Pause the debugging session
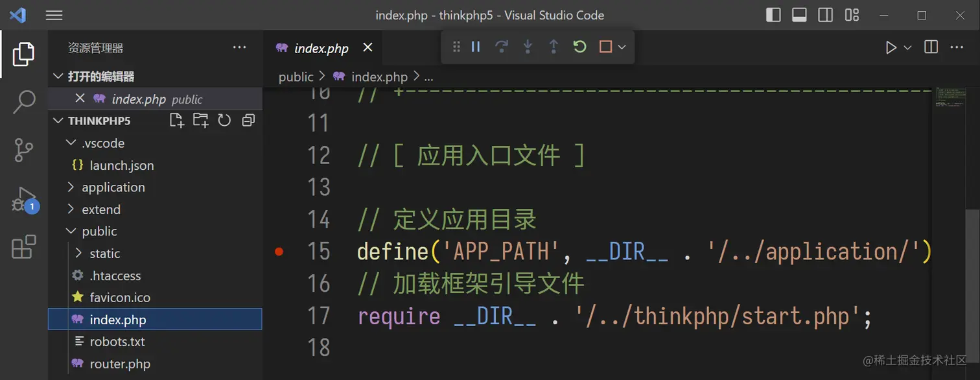The width and height of the screenshot is (980, 380). [x=476, y=47]
